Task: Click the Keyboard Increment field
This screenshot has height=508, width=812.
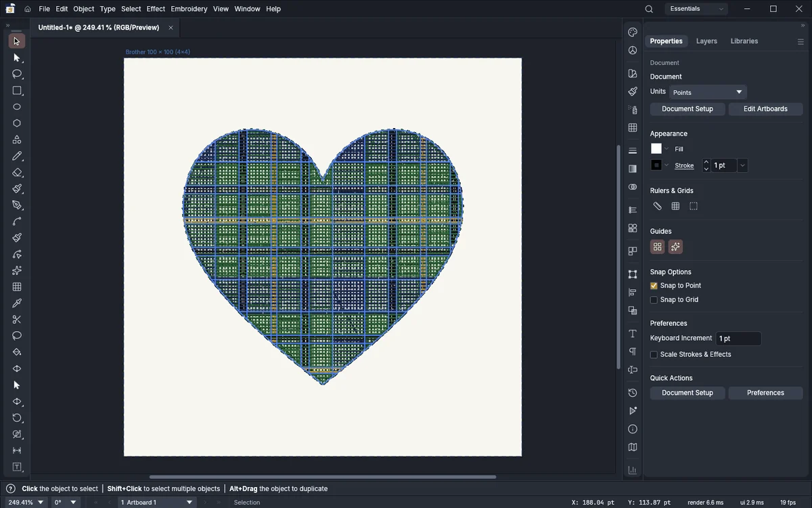Action: [x=739, y=339]
